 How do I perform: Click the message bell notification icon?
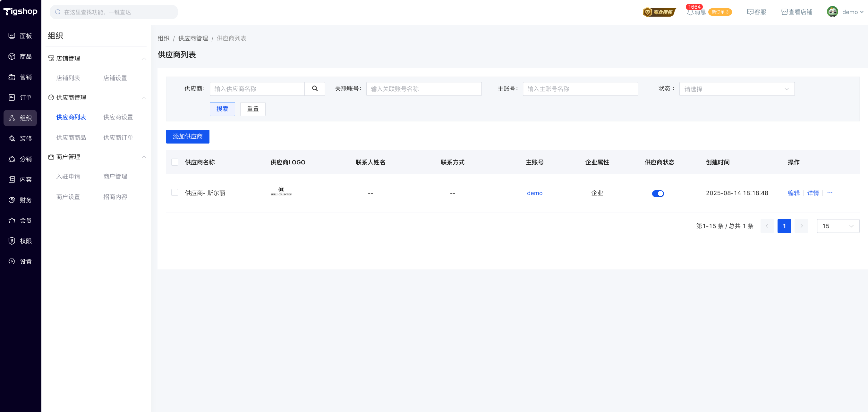coord(690,12)
